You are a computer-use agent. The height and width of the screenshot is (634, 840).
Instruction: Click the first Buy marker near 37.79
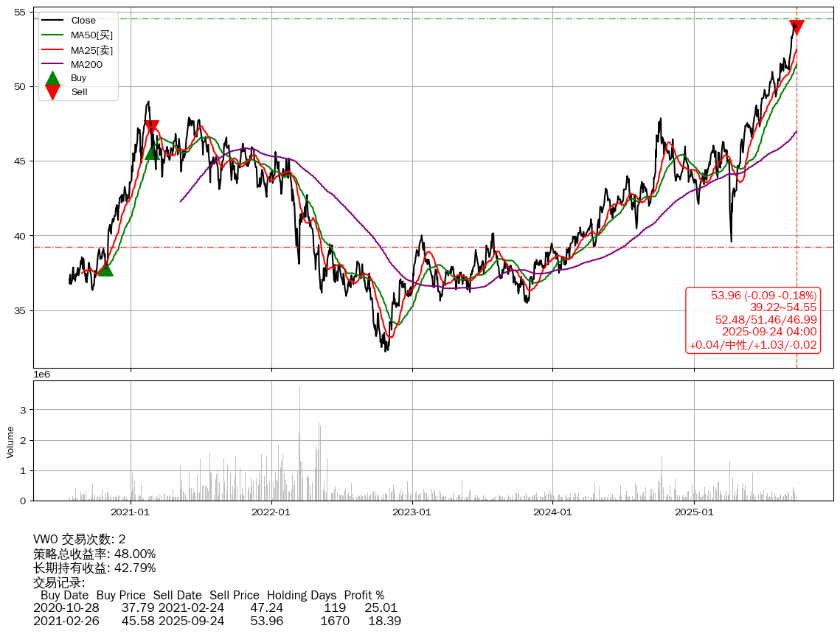[105, 269]
